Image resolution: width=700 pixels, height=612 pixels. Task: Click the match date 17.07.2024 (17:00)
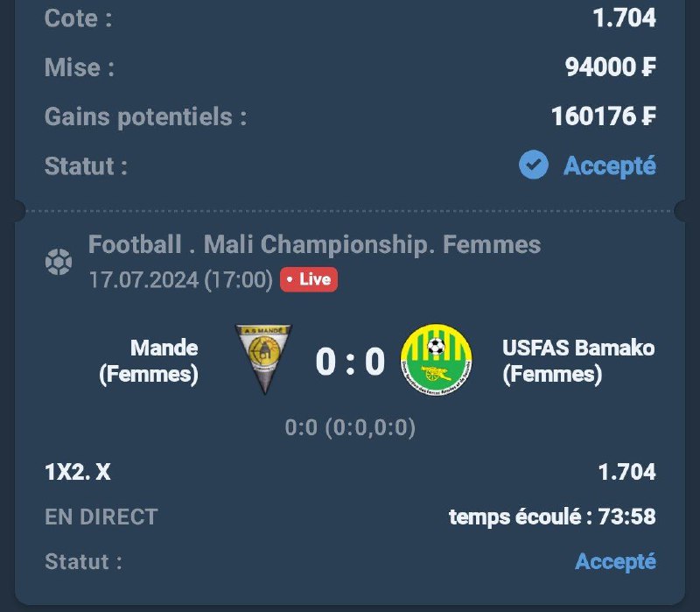(181, 280)
